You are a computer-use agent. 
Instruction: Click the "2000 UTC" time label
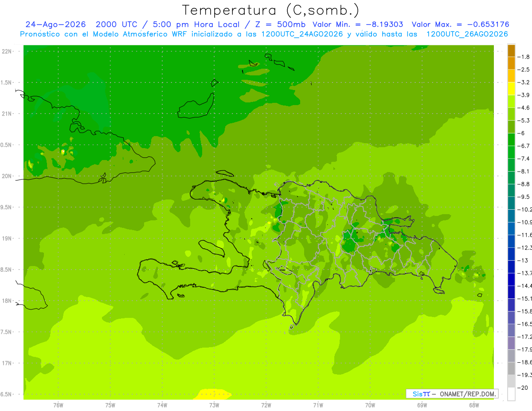point(116,24)
